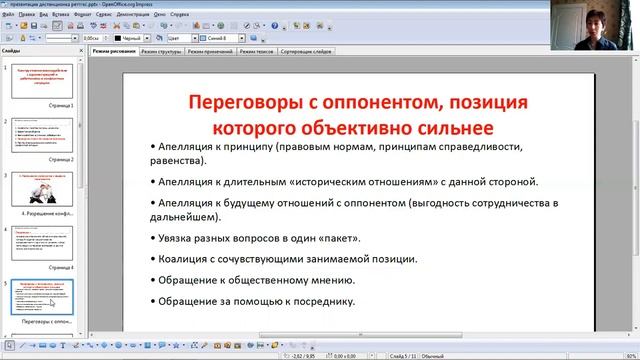
Task: Open the area style dropdown showing Цвет
Action: click(195, 38)
